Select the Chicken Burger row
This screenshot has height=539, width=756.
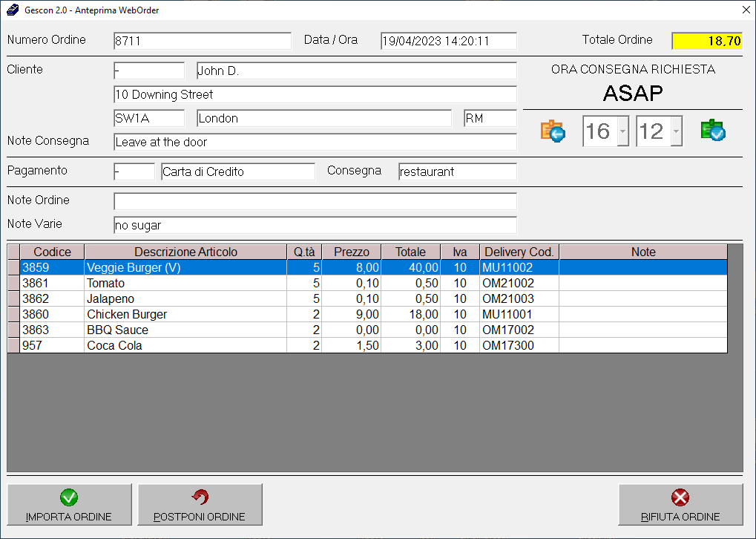coord(185,314)
